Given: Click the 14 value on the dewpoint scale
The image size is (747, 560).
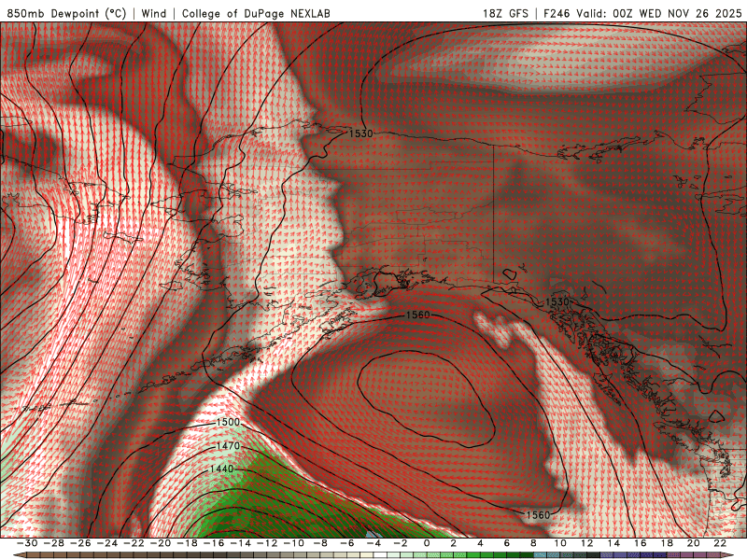Looking at the screenshot, I should 613,543.
